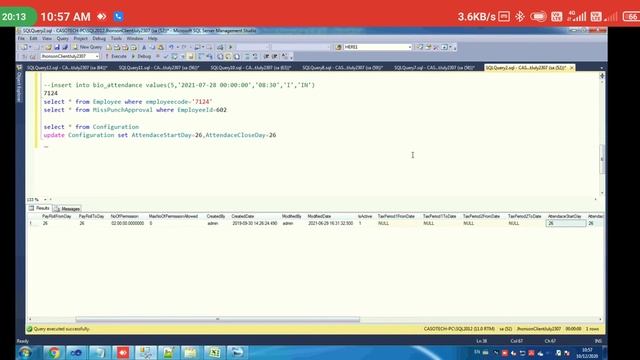Click the 'select * from Configuration' line
Image resolution: width=640 pixels, height=360 pixels.
click(x=91, y=127)
